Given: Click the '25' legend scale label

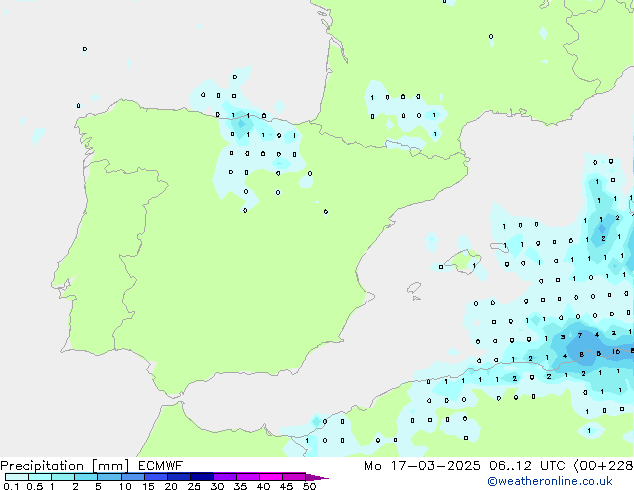Looking at the screenshot, I should point(194,486).
